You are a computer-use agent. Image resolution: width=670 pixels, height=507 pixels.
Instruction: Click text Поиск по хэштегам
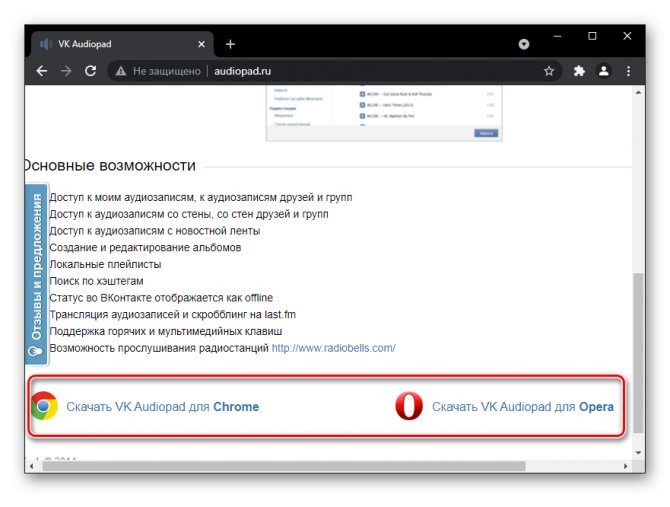(x=97, y=281)
